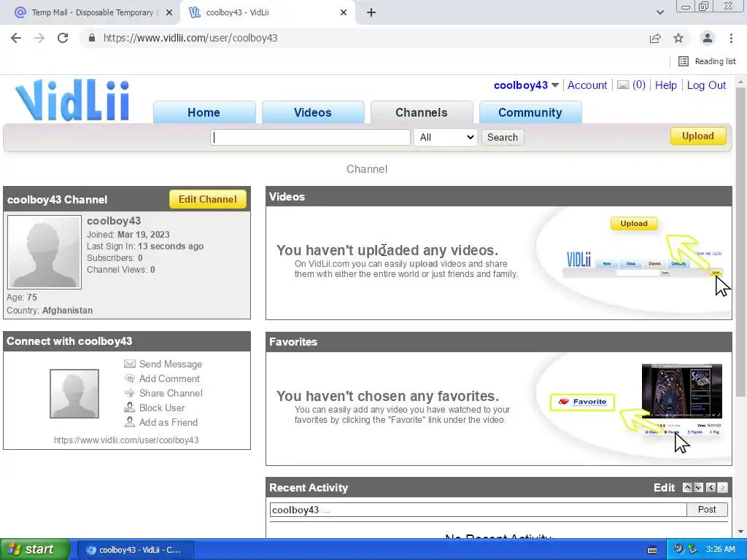Go back with the browser back arrow
This screenshot has height=560, width=747.
(16, 38)
